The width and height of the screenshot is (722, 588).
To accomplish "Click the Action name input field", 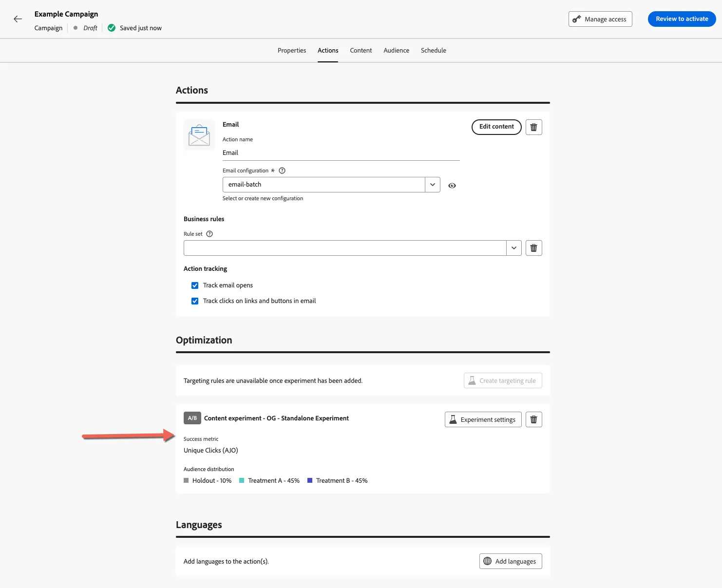I will pyautogui.click(x=341, y=153).
